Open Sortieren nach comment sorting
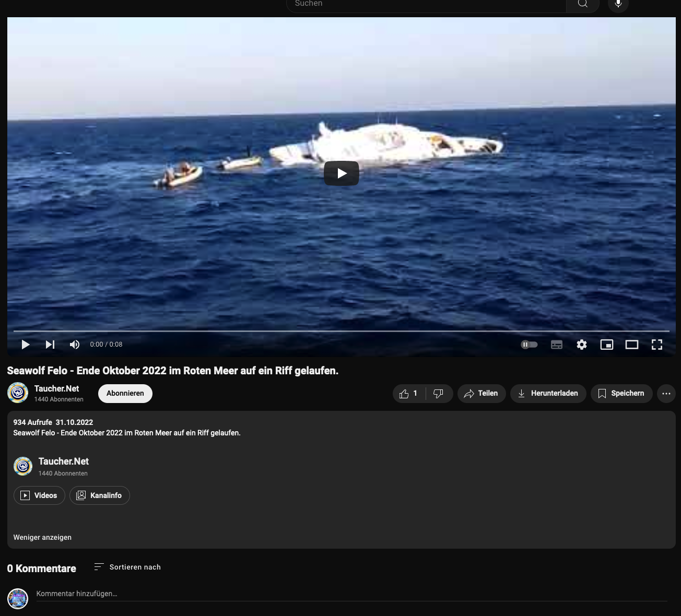The height and width of the screenshot is (616, 681). (127, 567)
